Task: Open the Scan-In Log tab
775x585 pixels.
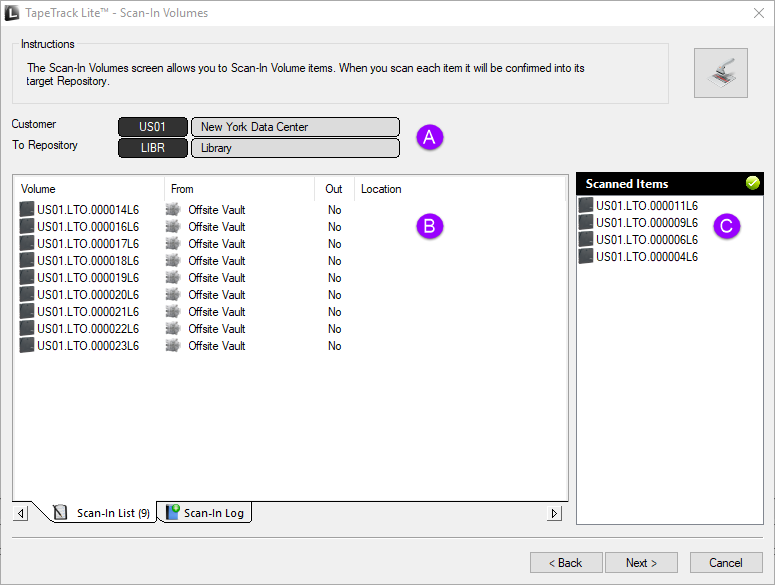Action: [x=205, y=513]
